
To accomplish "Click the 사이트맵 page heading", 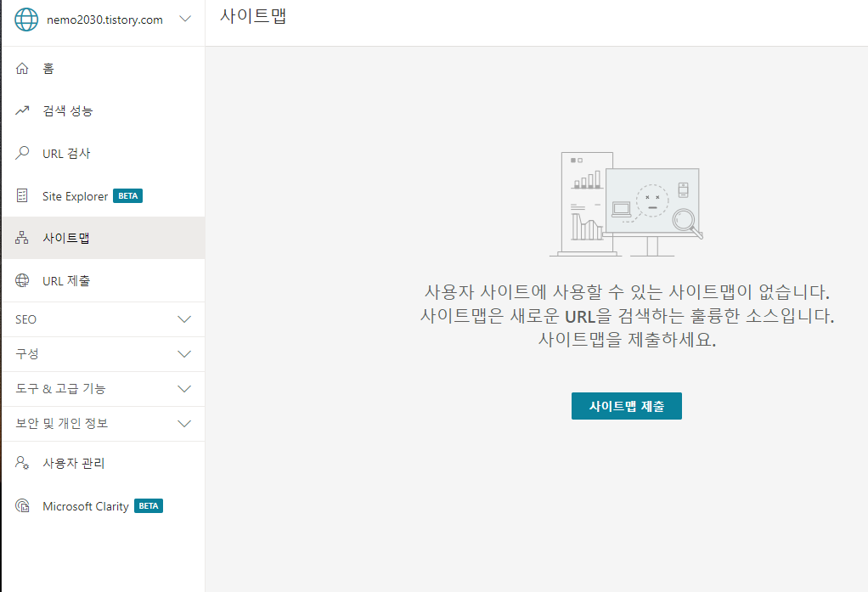I will click(253, 15).
